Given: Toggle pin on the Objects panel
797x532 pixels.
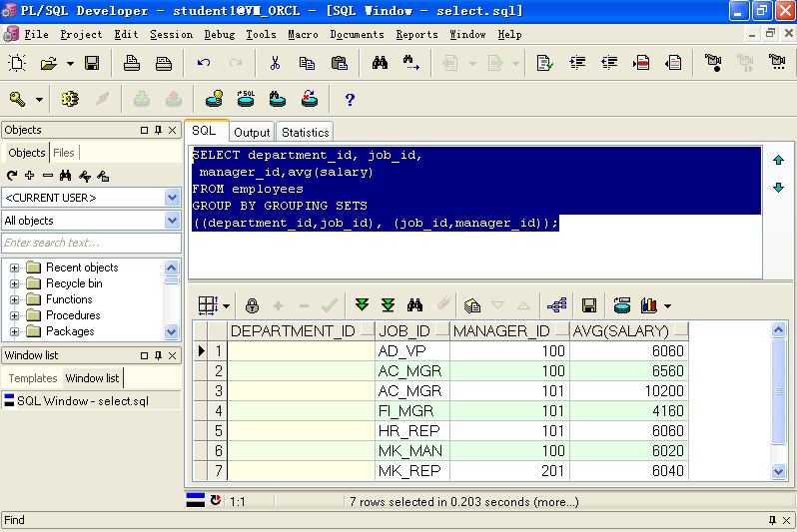Looking at the screenshot, I should pos(158,130).
